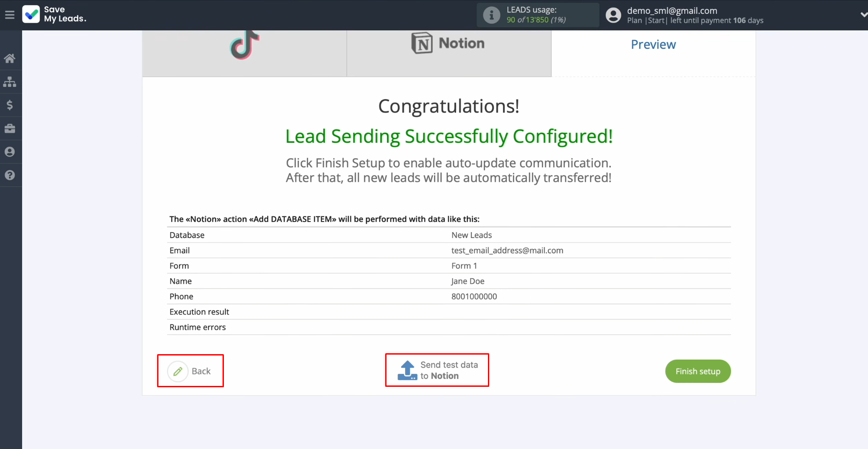This screenshot has height=449, width=868.
Task: Click the 'Database' row label
Action: pos(187,235)
